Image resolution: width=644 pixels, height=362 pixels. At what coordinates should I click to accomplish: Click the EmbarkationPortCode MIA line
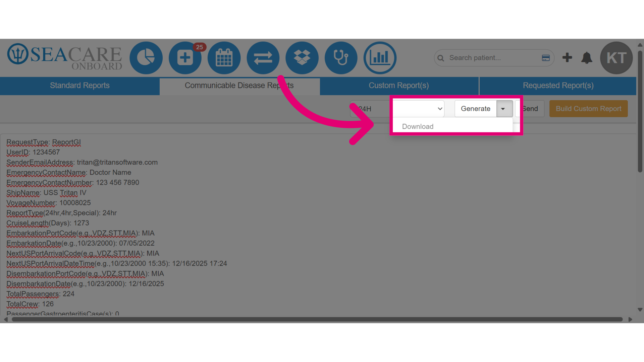click(x=80, y=233)
